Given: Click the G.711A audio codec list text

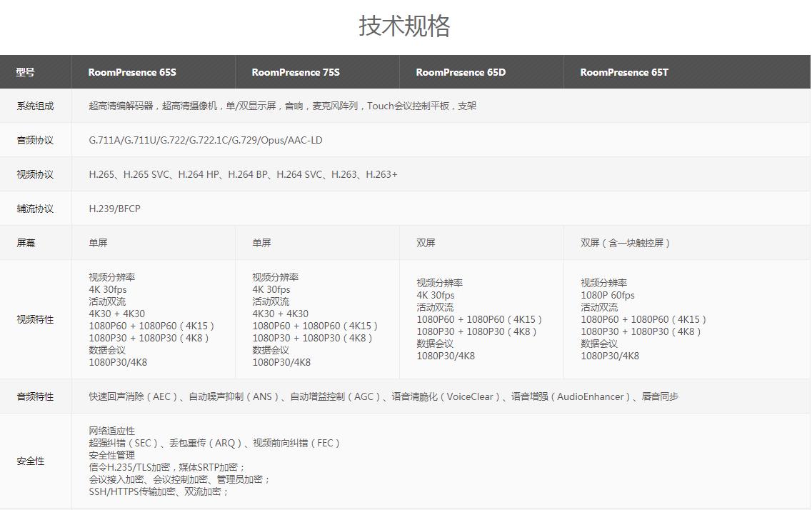Looking at the screenshot, I should coord(206,141).
